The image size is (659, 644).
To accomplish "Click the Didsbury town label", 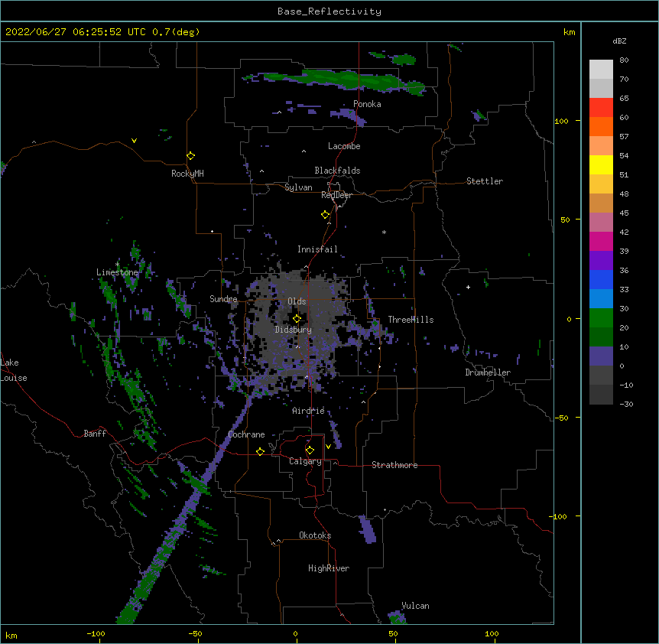I will coord(294,330).
